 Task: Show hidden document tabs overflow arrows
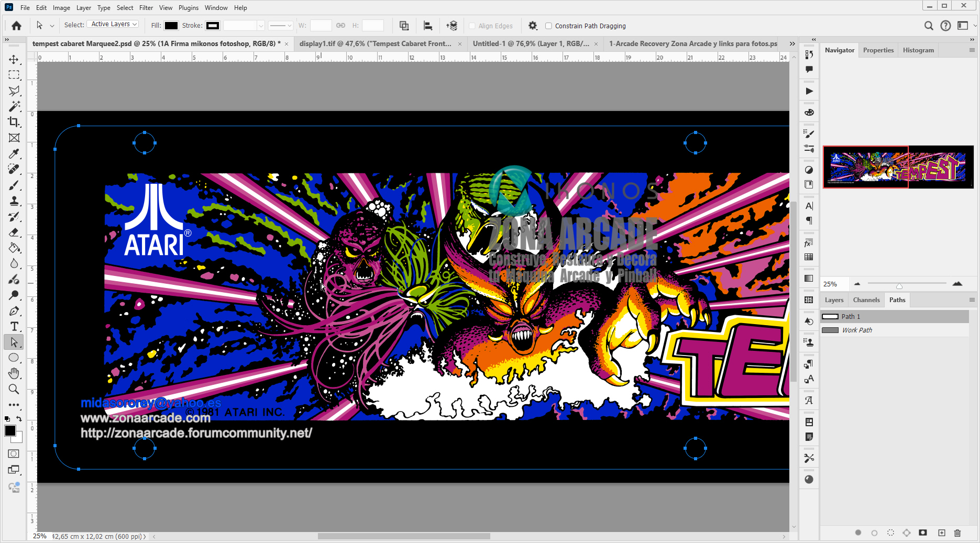click(x=792, y=43)
